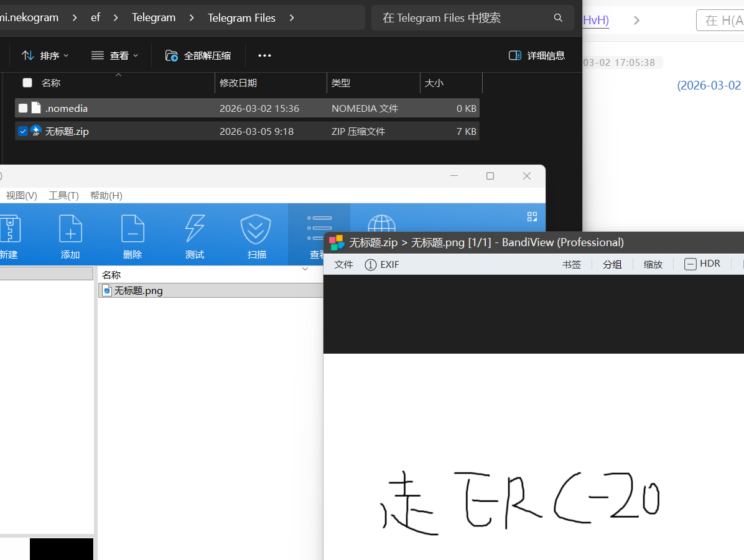Screen dimensions: 744x560
Task: Open the 视图(V) menu in Bandizip
Action: click(x=21, y=195)
